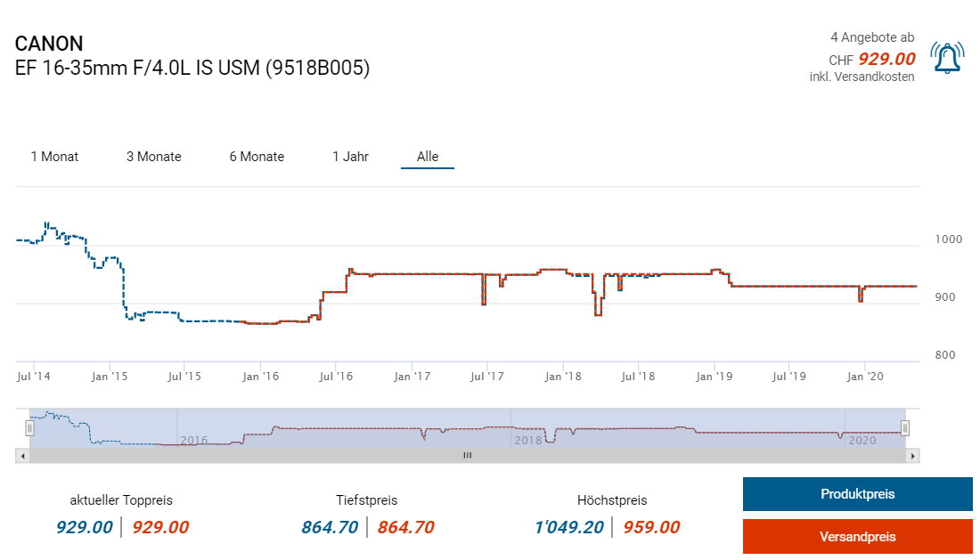Click the 2016 marker in the navigator
The height and width of the screenshot is (560, 980).
pos(193,440)
